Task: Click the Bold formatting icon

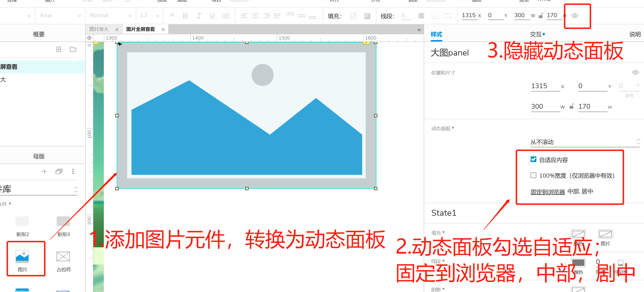Action: [x=185, y=16]
